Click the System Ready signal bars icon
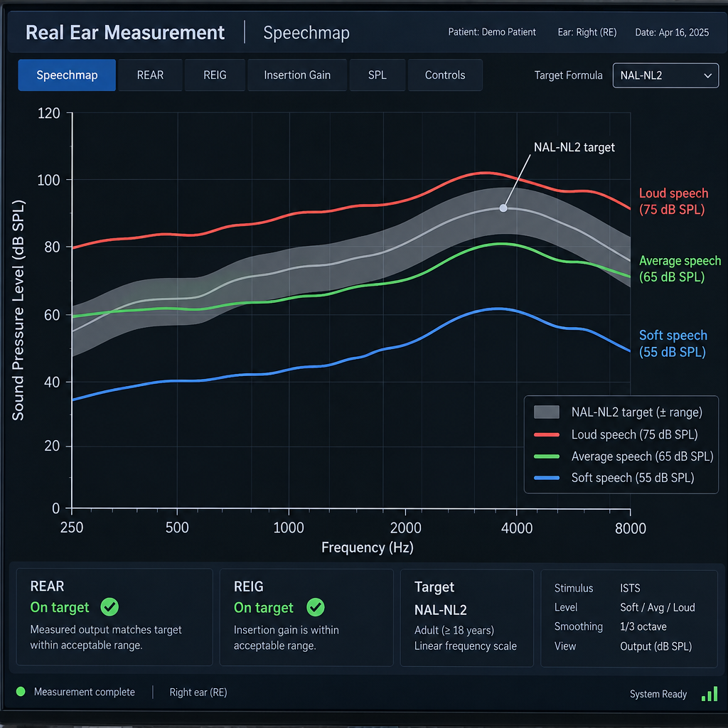Viewport: 728px width, 728px height. coord(710,694)
